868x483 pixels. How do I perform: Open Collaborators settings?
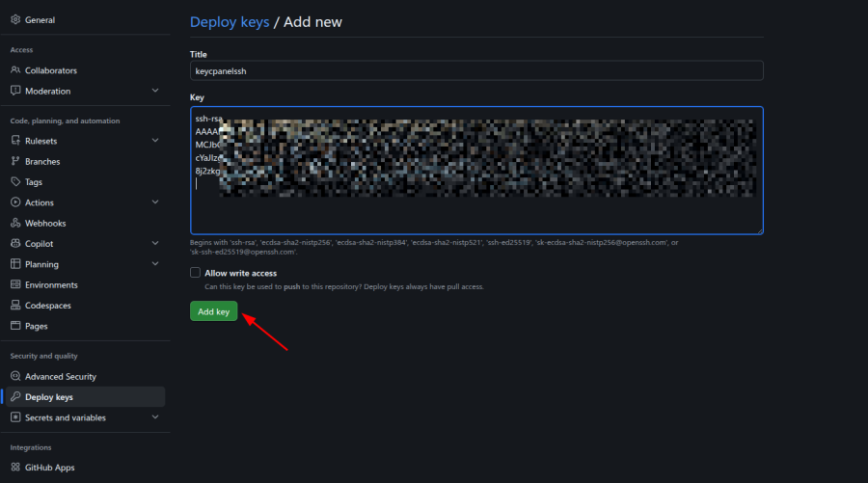pyautogui.click(x=85, y=70)
